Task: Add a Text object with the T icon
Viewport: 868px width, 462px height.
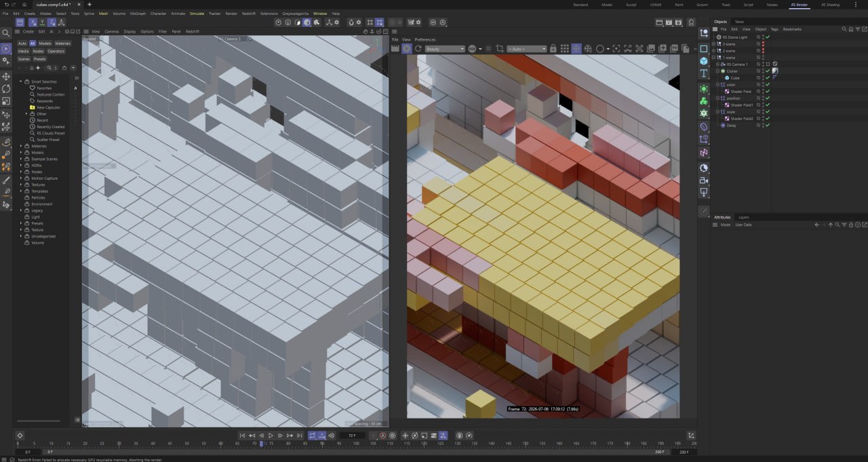Action: (x=704, y=74)
